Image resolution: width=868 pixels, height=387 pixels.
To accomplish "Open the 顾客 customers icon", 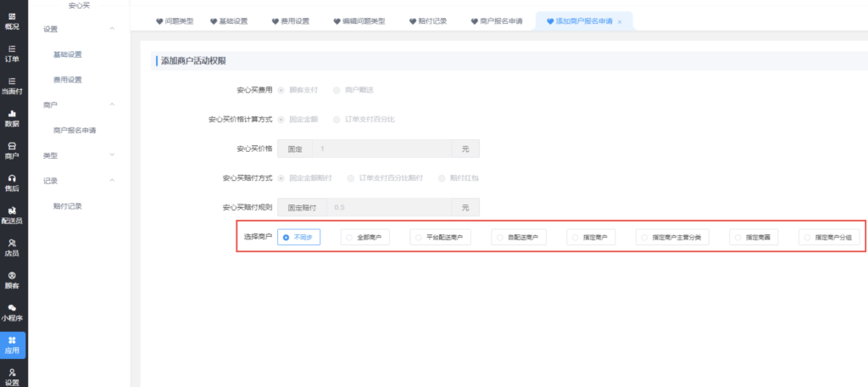I will pyautogui.click(x=13, y=279).
